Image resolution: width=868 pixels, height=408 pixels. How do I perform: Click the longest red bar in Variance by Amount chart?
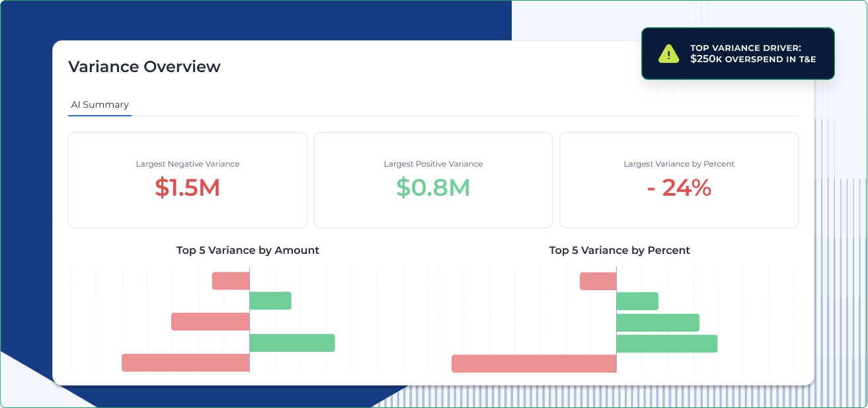[x=185, y=362]
